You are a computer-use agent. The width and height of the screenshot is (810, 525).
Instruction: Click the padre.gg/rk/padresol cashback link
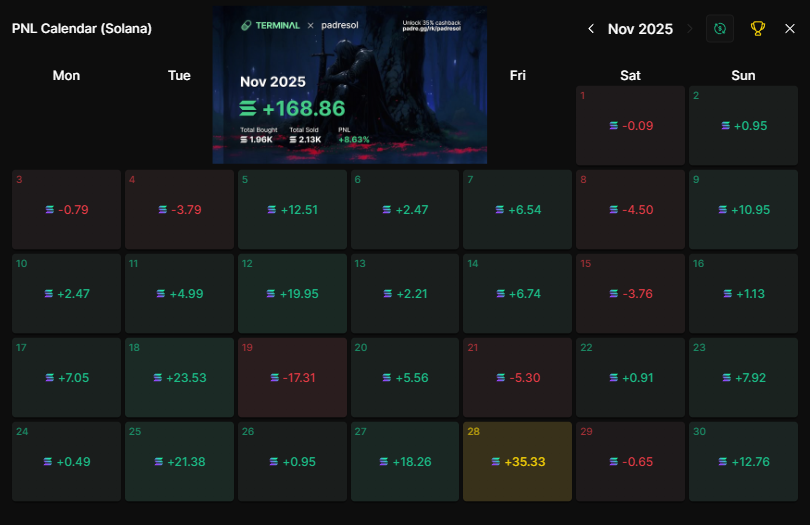click(x=431, y=28)
